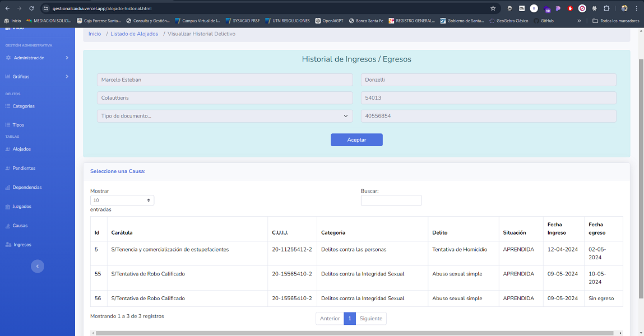
Task: Open Tipos in the sidebar menu
Action: pos(18,125)
